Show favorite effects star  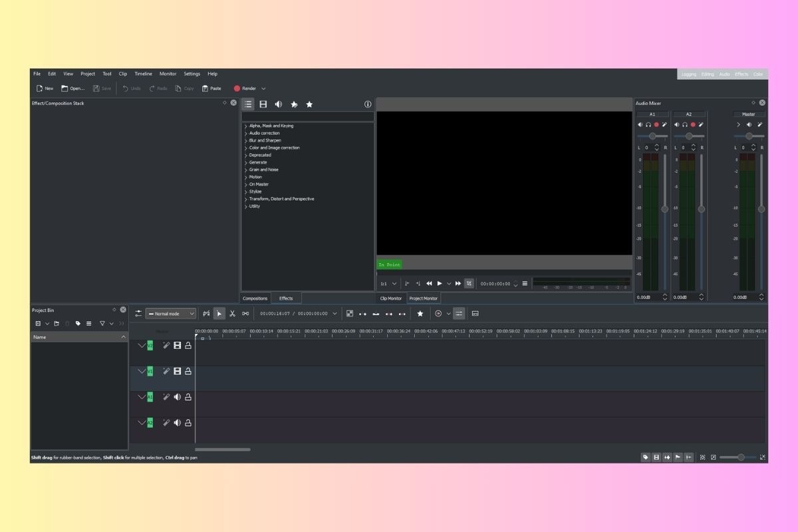[x=309, y=104]
